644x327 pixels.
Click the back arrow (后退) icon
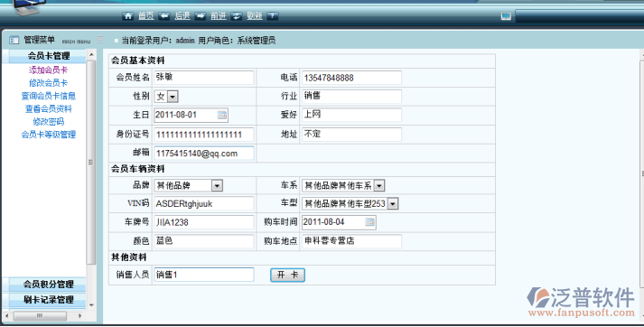[164, 16]
